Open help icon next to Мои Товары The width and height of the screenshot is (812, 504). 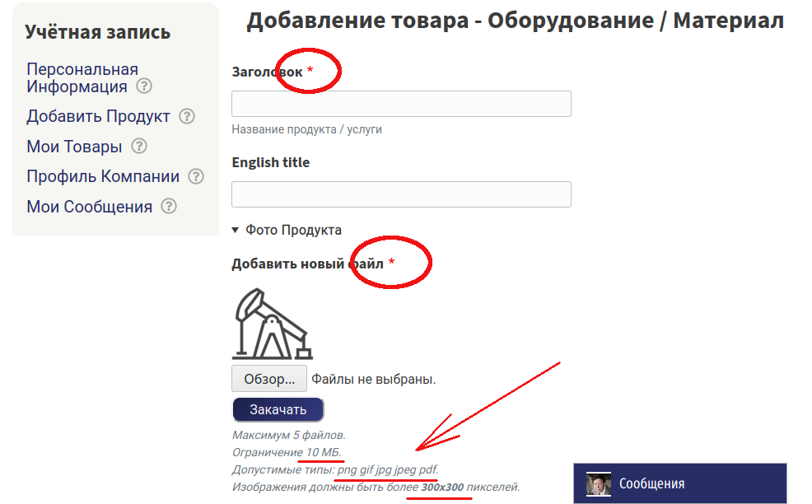[139, 146]
